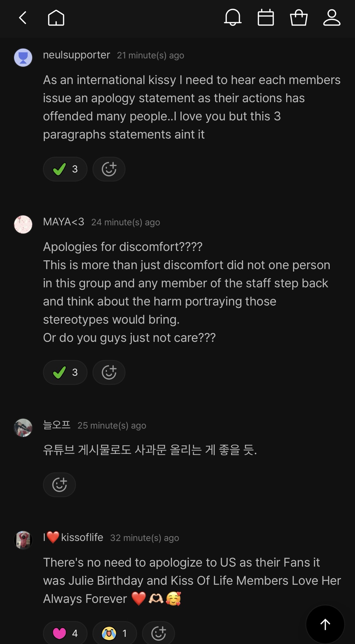
Task: Open the calendar schedule icon
Action: coord(266,18)
